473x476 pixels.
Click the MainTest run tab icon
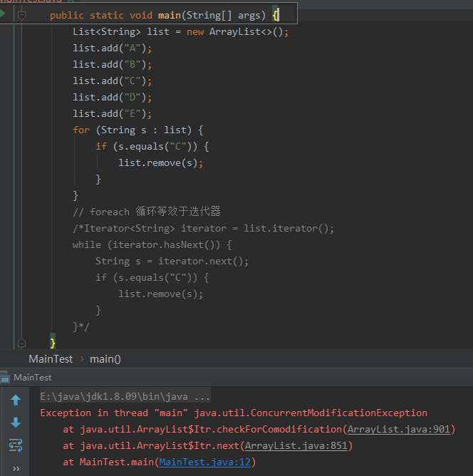pyautogui.click(x=4, y=378)
